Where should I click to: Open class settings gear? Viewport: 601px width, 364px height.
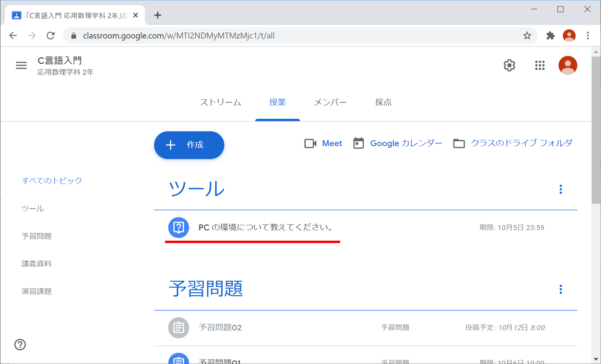point(509,65)
